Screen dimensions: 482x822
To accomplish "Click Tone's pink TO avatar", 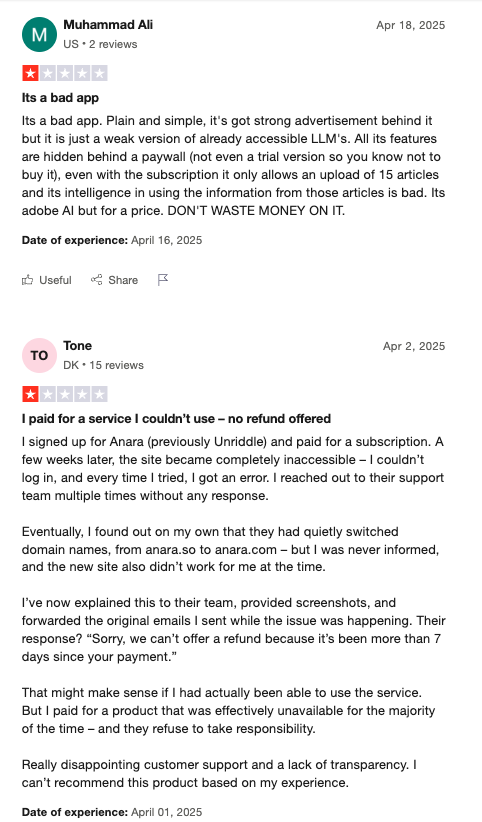I will tap(39, 355).
